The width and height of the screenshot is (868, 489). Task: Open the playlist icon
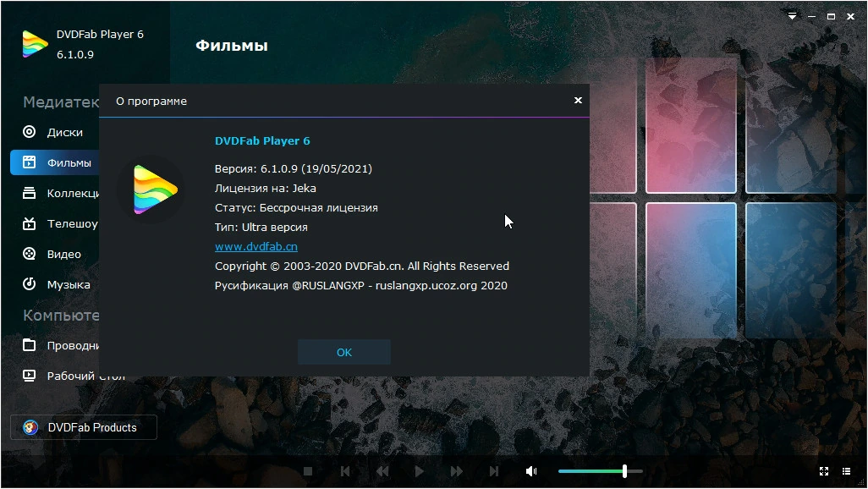coord(846,471)
